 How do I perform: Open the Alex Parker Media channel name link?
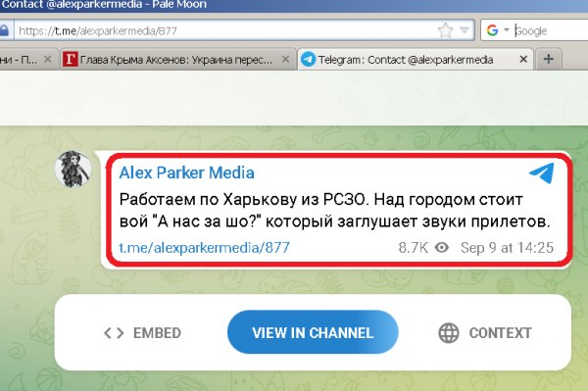click(186, 172)
